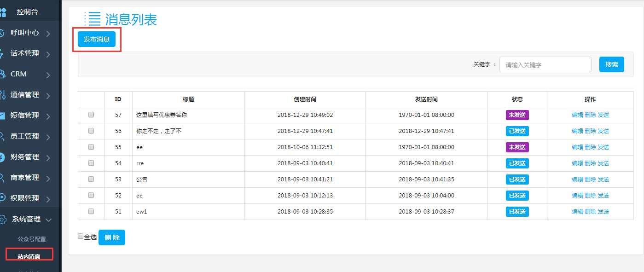The height and width of the screenshot is (272, 644).
Task: Click the 员工管理 sidebar icon
Action: pyautogui.click(x=2, y=136)
